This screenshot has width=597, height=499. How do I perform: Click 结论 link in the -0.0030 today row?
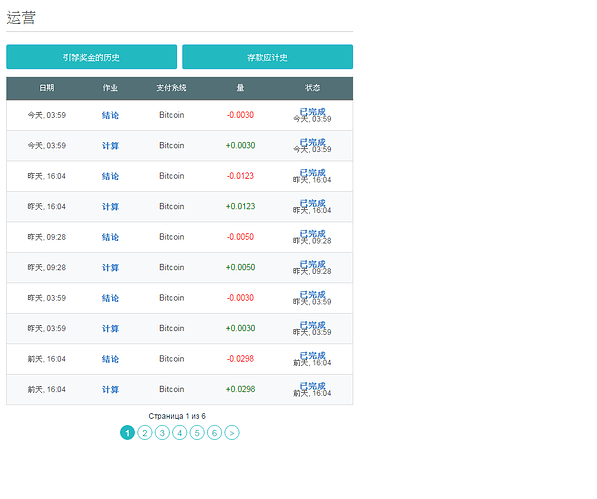point(110,115)
